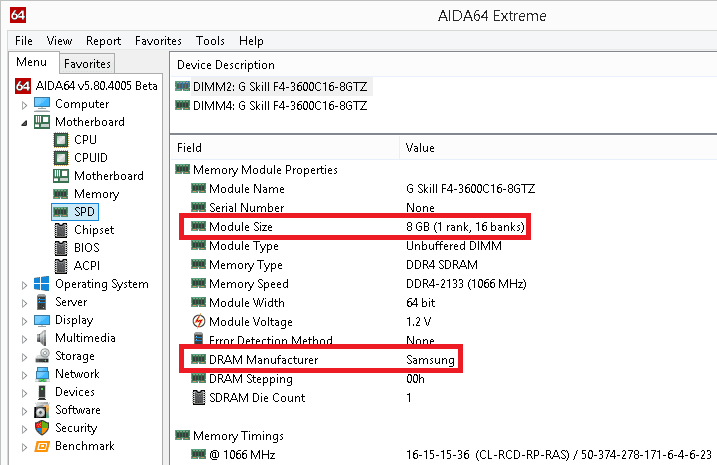Select the CPU chip icon
Image resolution: width=717 pixels, height=465 pixels.
pyautogui.click(x=60, y=139)
